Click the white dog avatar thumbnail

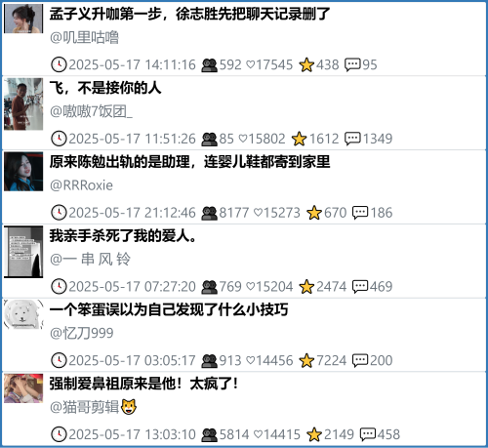tap(23, 314)
